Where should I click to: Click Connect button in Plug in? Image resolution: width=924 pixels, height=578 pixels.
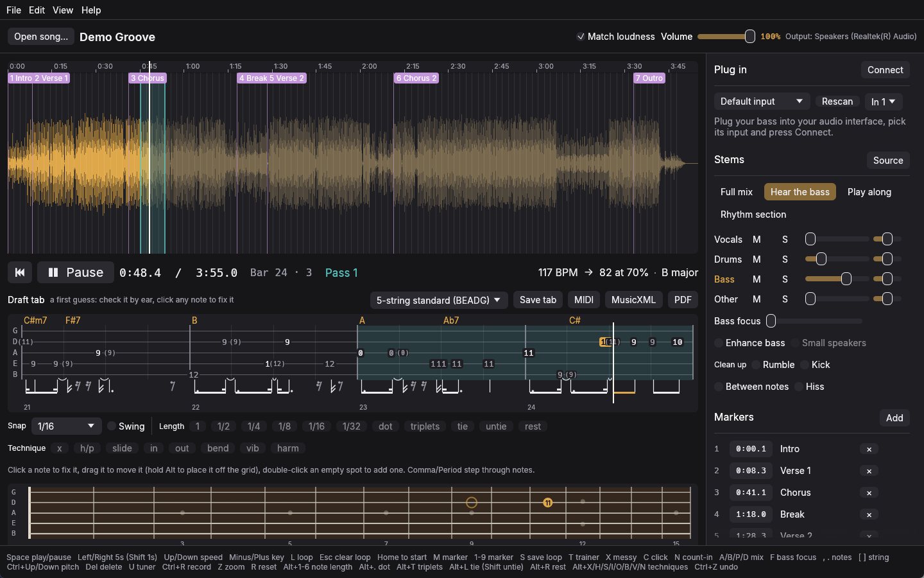[885, 70]
